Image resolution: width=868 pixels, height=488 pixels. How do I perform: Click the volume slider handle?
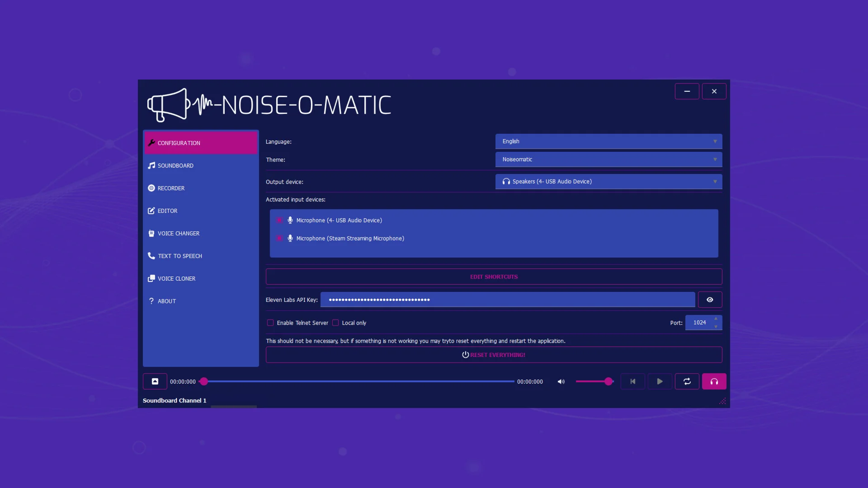tap(609, 381)
